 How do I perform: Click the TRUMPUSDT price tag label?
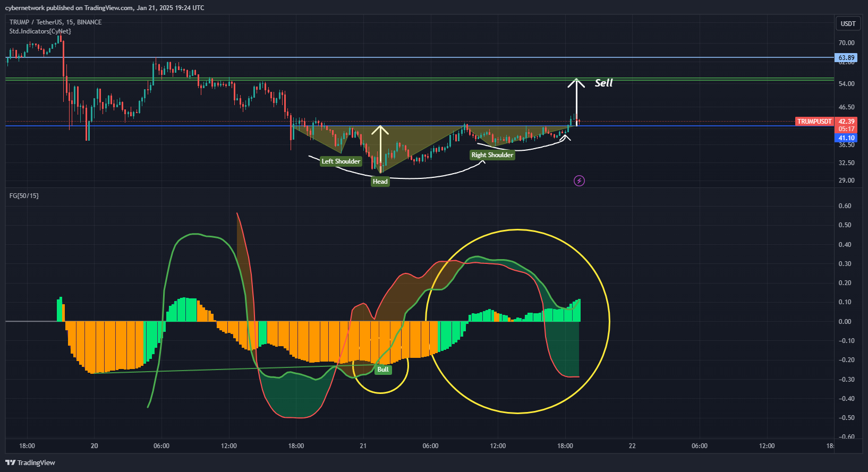point(814,122)
